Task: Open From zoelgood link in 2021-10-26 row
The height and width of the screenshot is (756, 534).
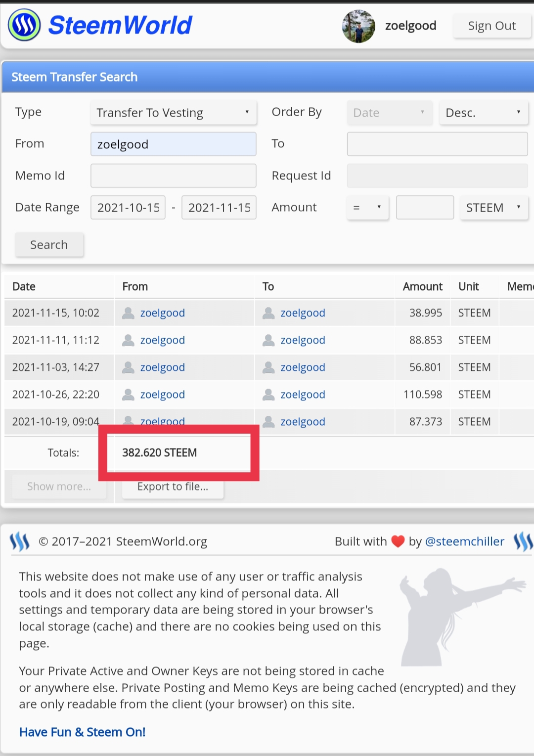Action: coord(163,395)
